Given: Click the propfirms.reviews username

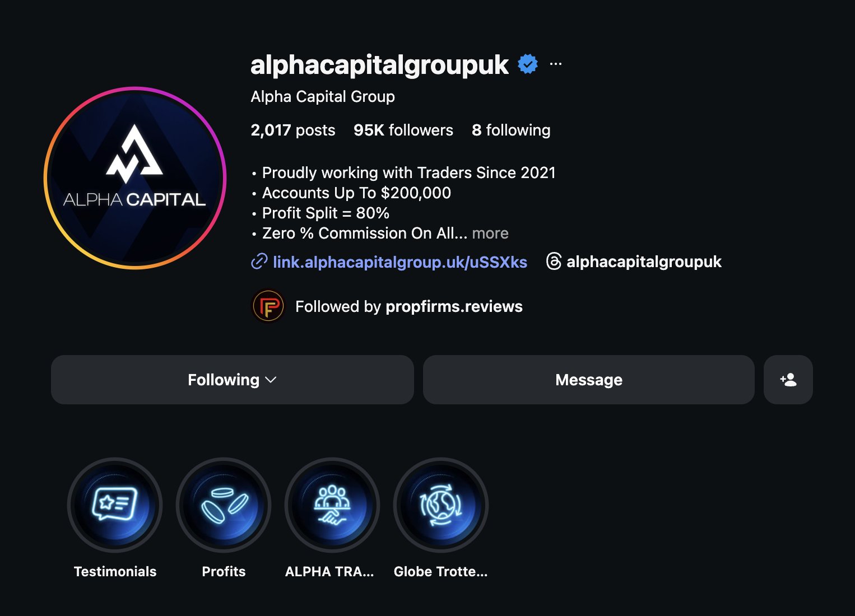Looking at the screenshot, I should (x=454, y=306).
